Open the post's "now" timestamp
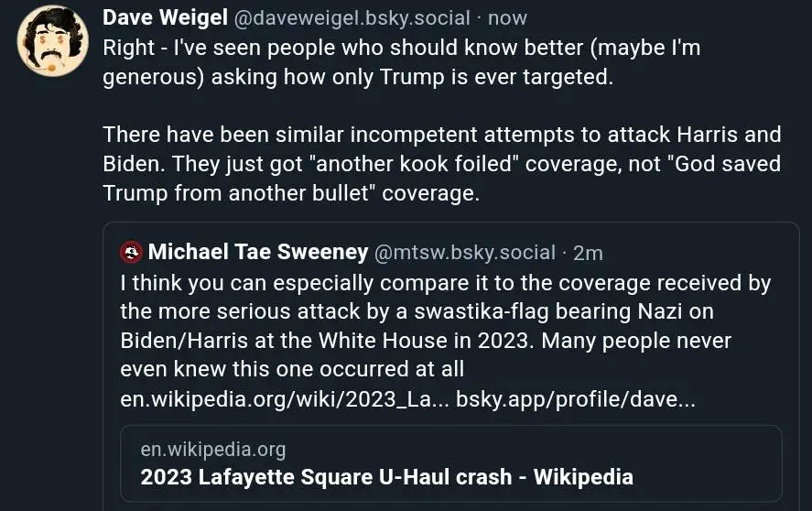 point(507,17)
